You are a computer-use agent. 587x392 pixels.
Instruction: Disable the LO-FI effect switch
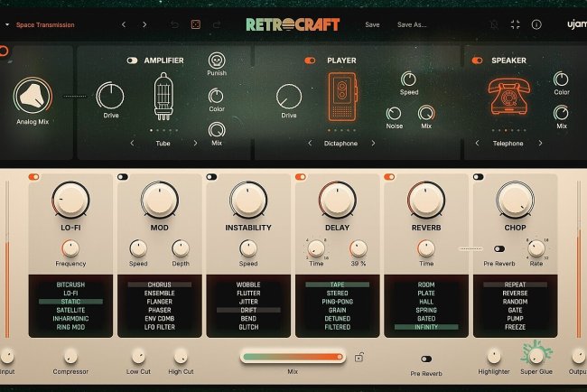click(x=33, y=177)
